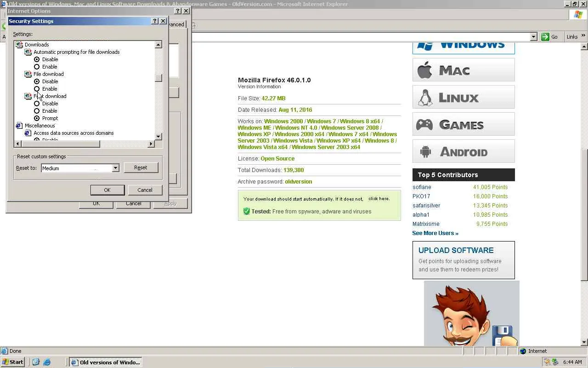This screenshot has width=588, height=368.
Task: Click the Settings list horizontal scroll-right arrow
Action: coord(151,144)
